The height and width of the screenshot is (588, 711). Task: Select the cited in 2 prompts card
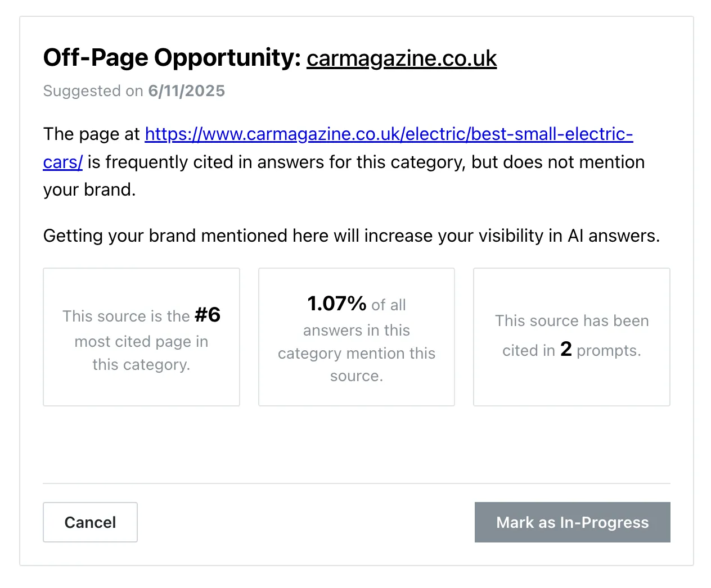(x=572, y=337)
